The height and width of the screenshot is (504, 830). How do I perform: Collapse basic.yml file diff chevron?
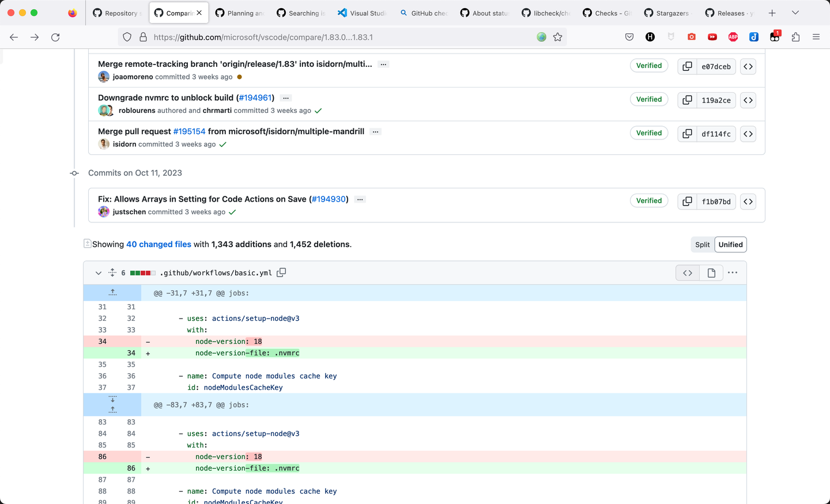(98, 273)
